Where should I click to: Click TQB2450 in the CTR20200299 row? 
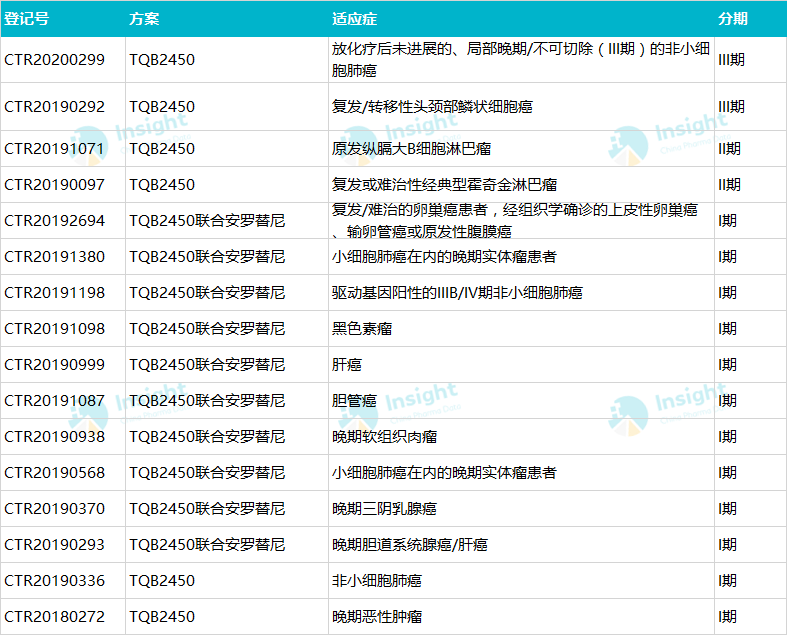[x=162, y=60]
